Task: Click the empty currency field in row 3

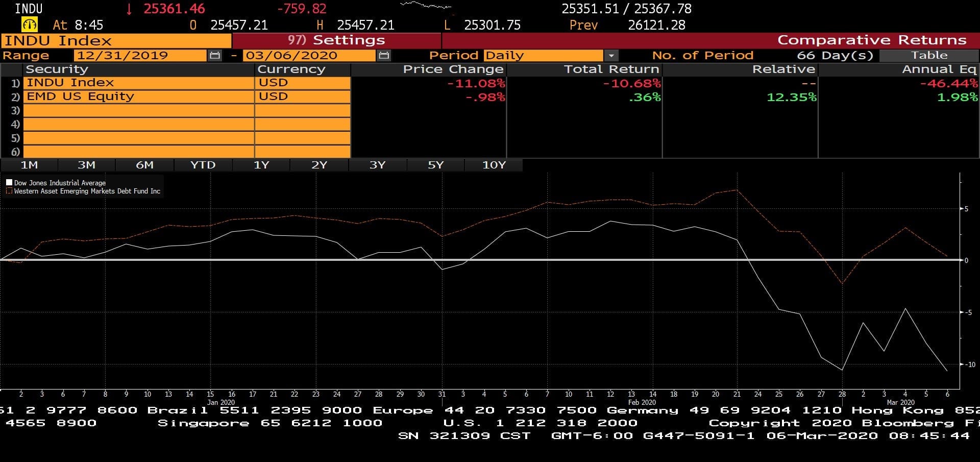Action: [303, 110]
